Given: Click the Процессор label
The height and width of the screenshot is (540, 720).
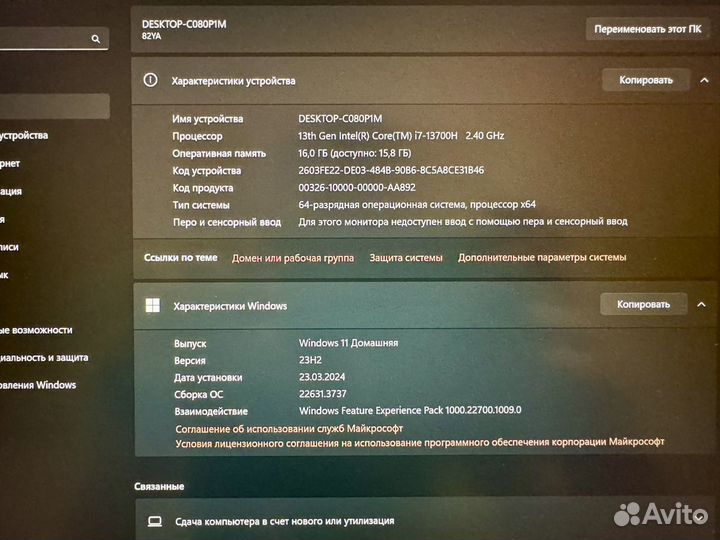Looking at the screenshot, I should click(x=197, y=136).
